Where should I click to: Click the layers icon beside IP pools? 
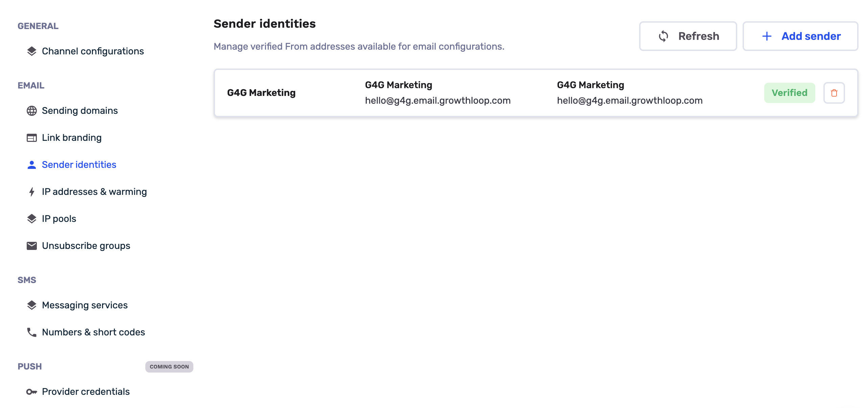click(x=32, y=219)
